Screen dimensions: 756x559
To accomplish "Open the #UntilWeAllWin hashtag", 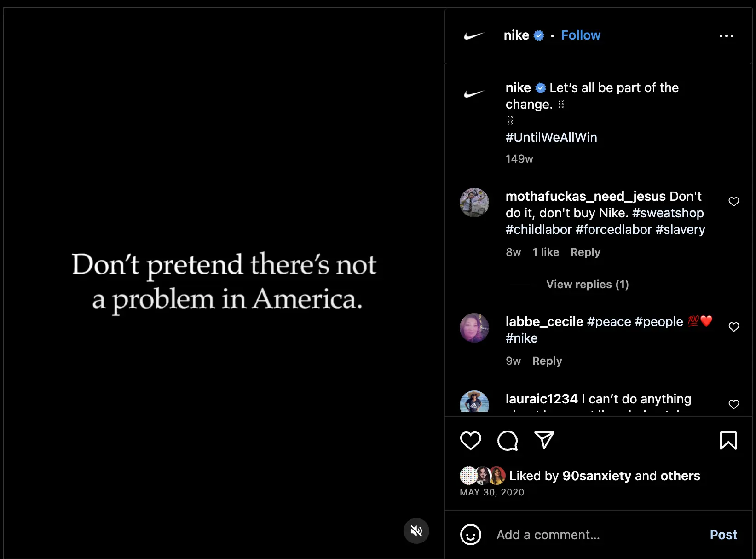I will click(x=551, y=137).
